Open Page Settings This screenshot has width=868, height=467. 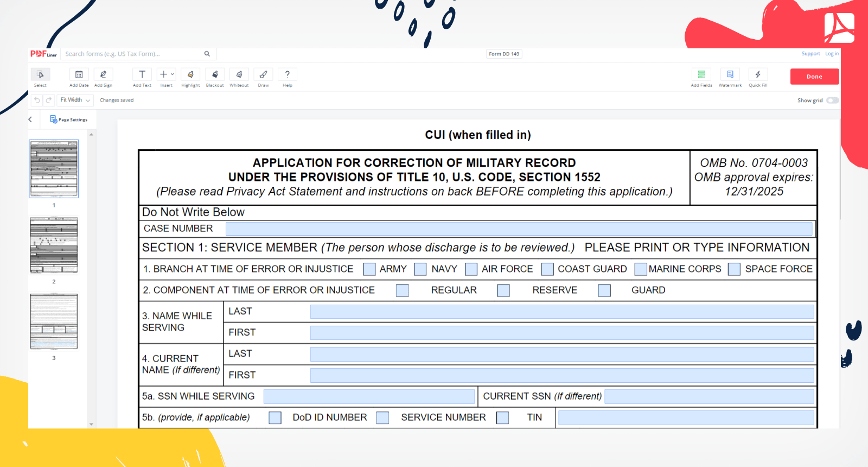69,119
